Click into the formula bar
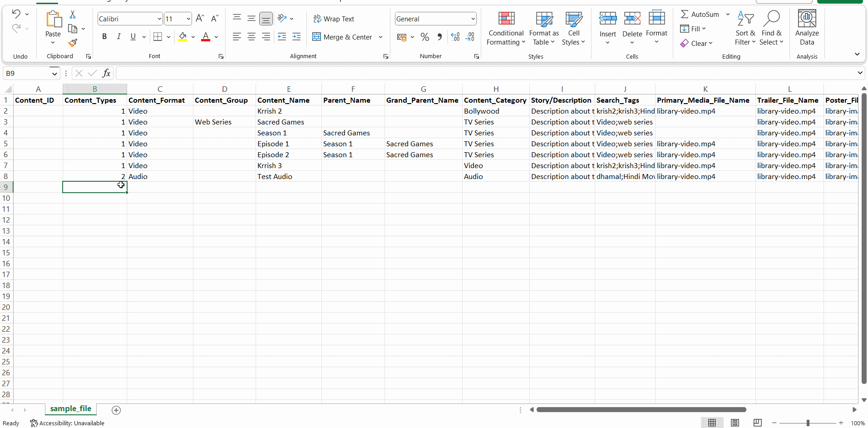 (486, 73)
